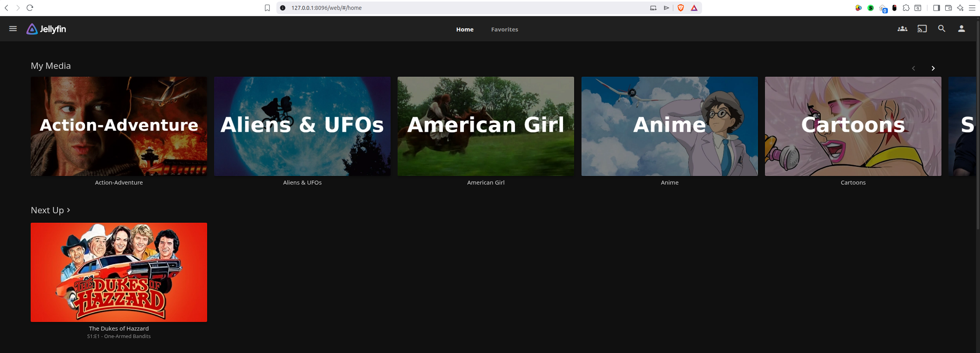Image resolution: width=980 pixels, height=353 pixels.
Task: Bookmark this page
Action: 267,8
